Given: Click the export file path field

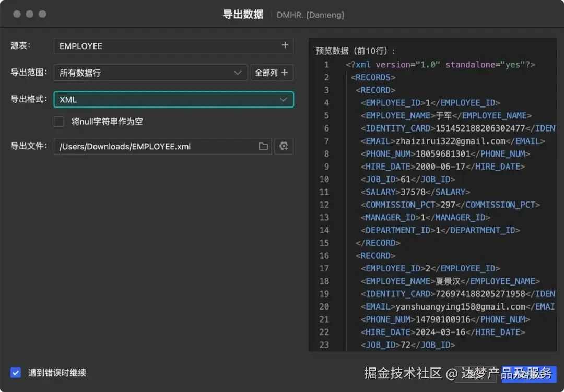Looking at the screenshot, I should click(162, 146).
